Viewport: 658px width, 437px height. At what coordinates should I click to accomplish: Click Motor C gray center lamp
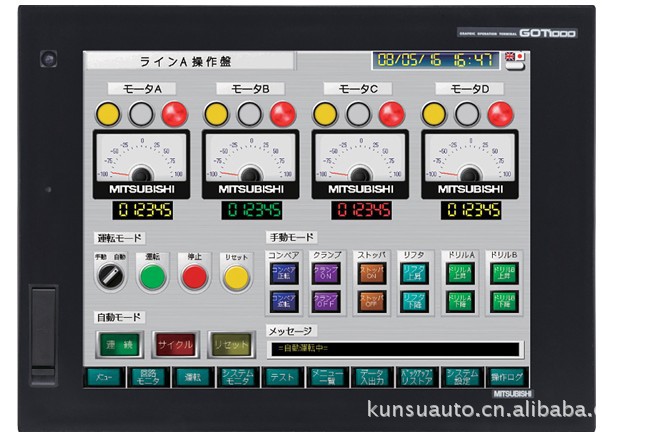point(358,114)
